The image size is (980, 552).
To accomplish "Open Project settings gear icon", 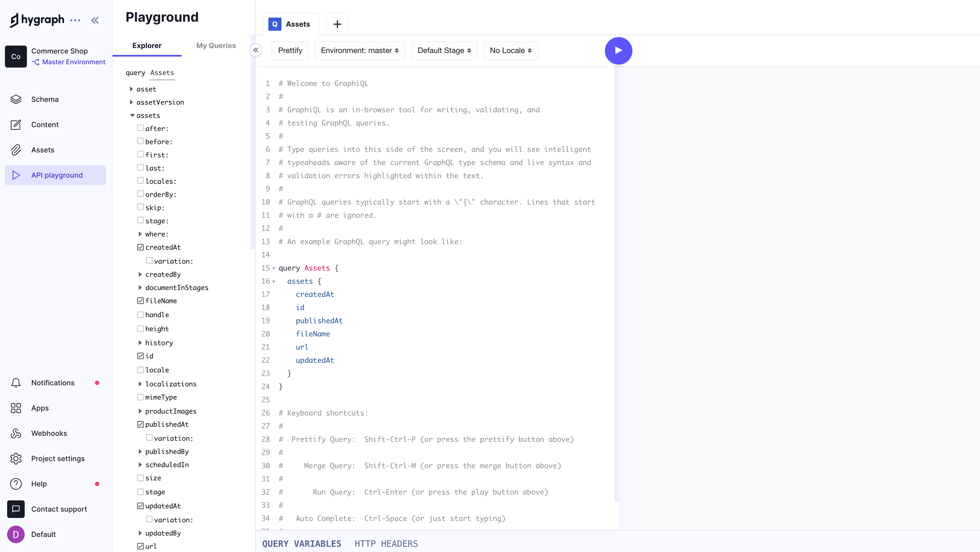I will coord(16,458).
